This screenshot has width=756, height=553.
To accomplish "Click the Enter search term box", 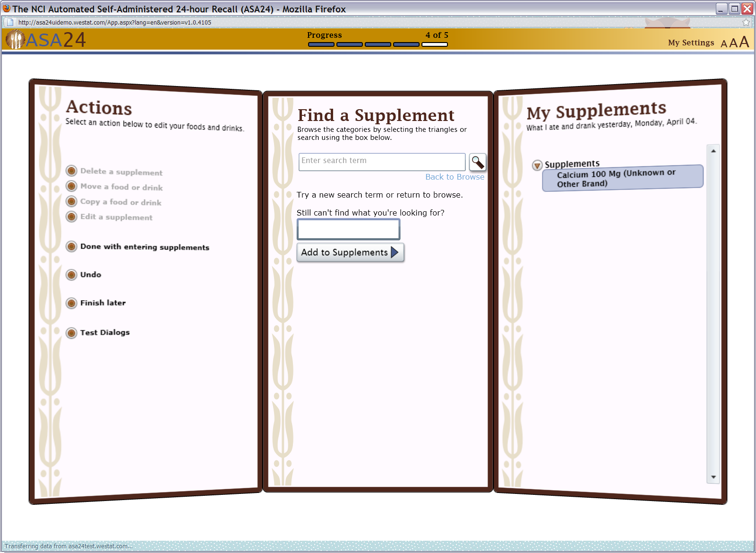I will (382, 162).
